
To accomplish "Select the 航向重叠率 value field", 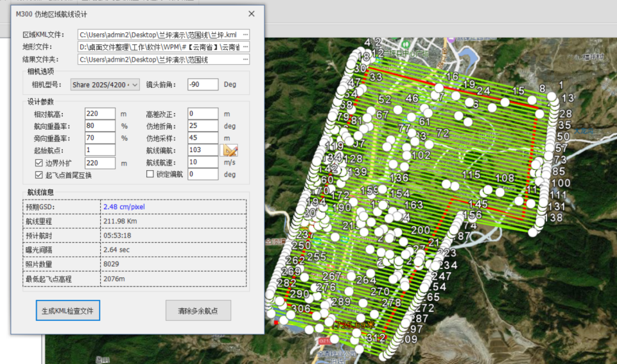I will pyautogui.click(x=100, y=126).
